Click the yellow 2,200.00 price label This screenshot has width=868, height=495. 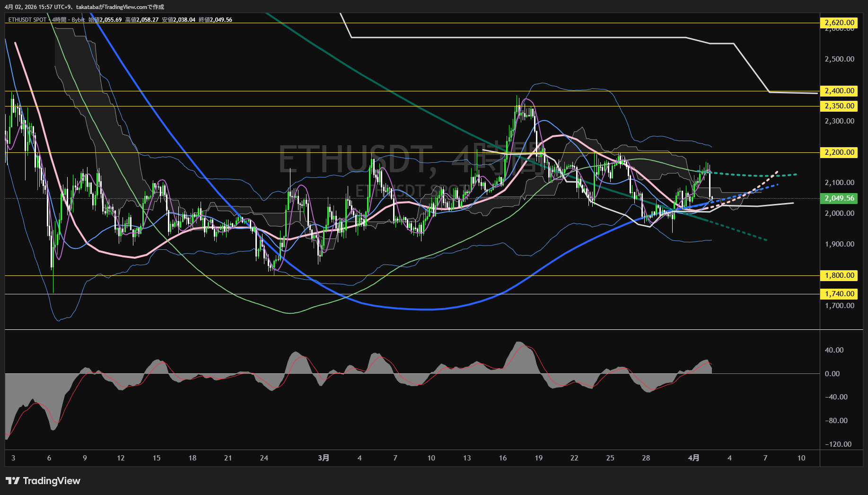[839, 152]
